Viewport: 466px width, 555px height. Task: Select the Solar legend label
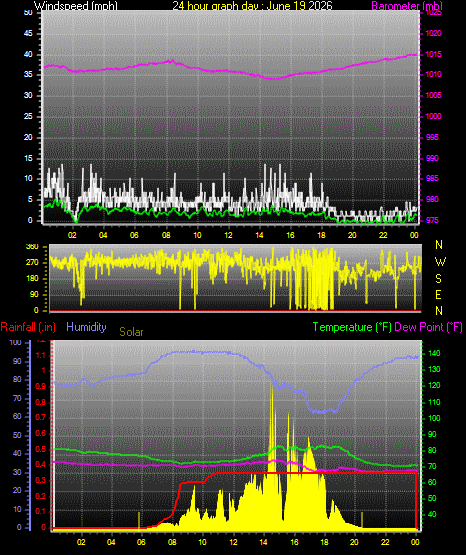click(x=131, y=332)
